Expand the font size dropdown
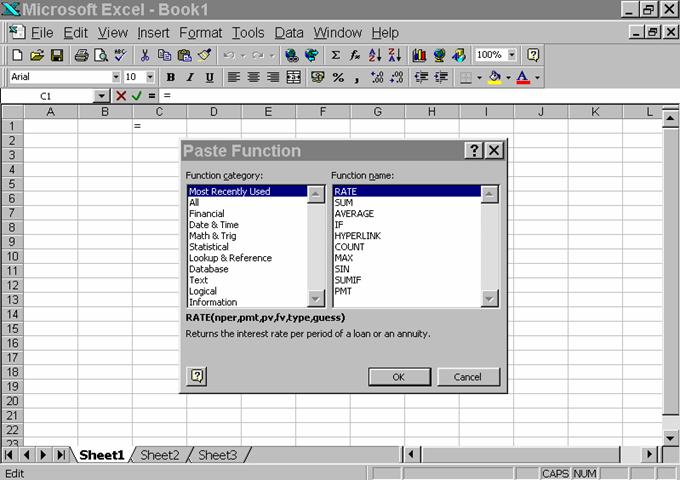Image resolution: width=680 pixels, height=480 pixels. coord(150,77)
